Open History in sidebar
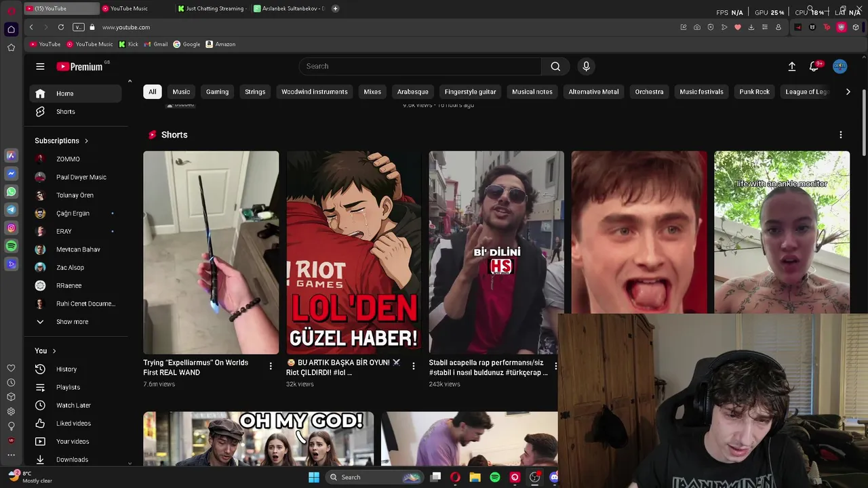The width and height of the screenshot is (868, 488). pyautogui.click(x=75, y=369)
